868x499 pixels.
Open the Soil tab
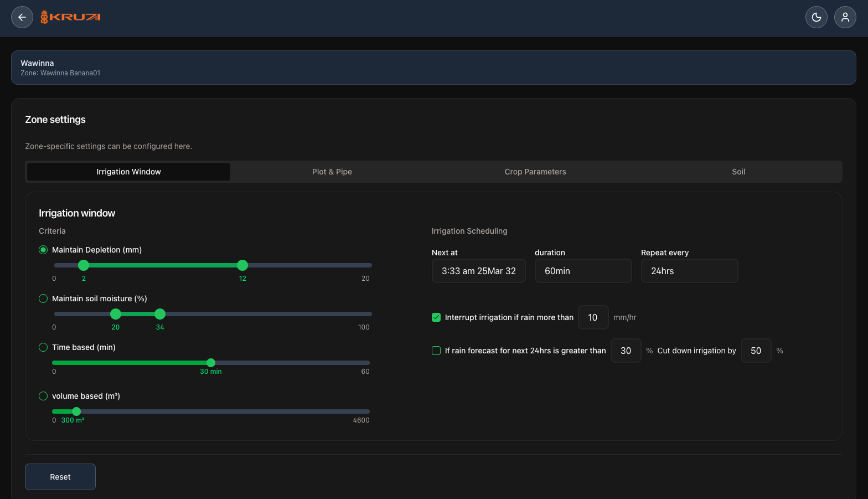(738, 172)
